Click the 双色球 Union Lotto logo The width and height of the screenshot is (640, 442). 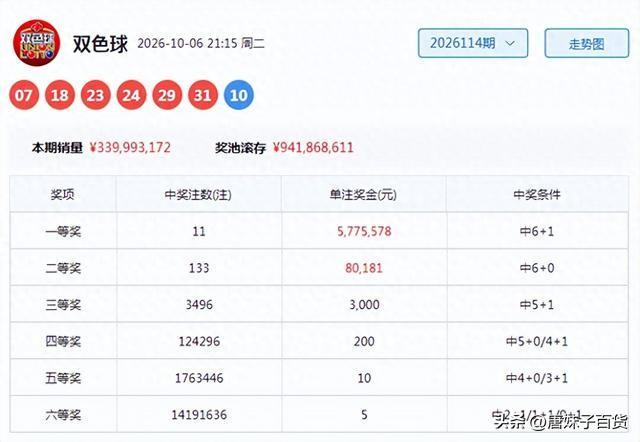click(37, 42)
